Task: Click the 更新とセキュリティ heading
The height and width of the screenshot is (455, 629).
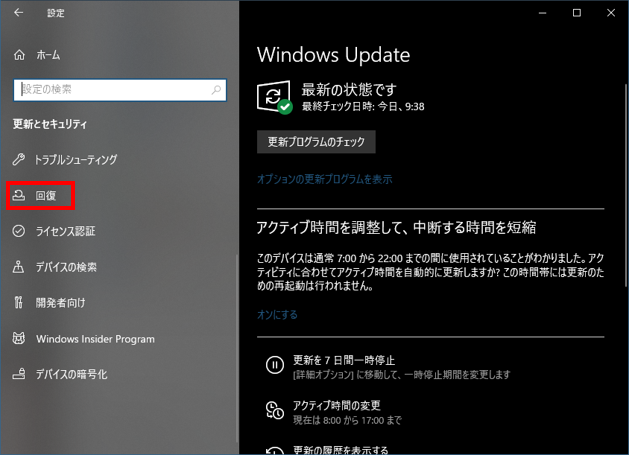Action: [x=50, y=124]
